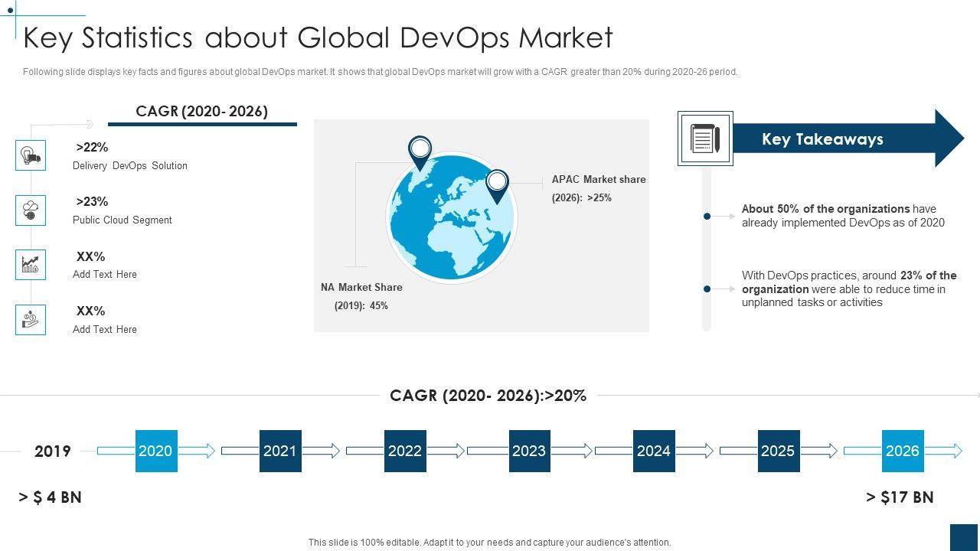The width and height of the screenshot is (980, 551).
Task: Click the 2024 timeline box
Action: (654, 451)
